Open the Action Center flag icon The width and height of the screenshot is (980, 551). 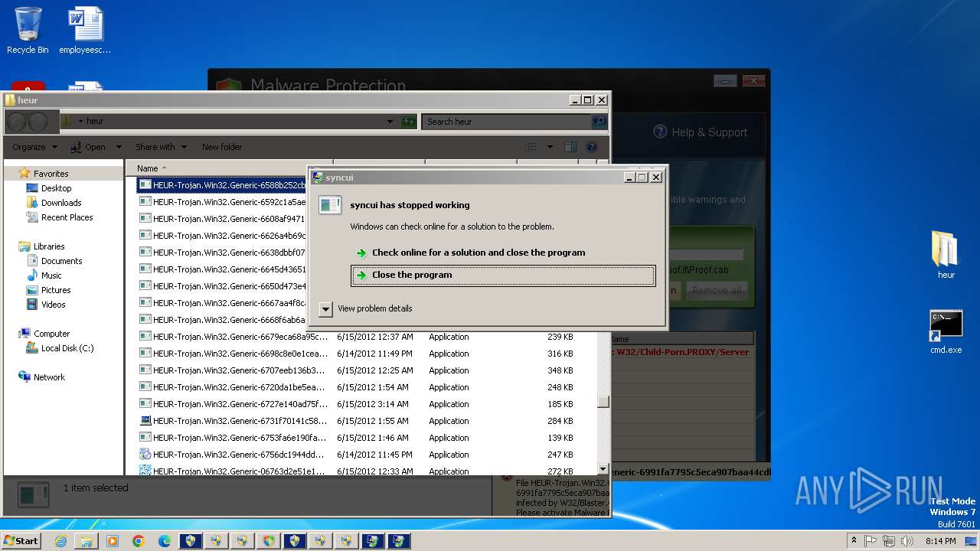871,541
